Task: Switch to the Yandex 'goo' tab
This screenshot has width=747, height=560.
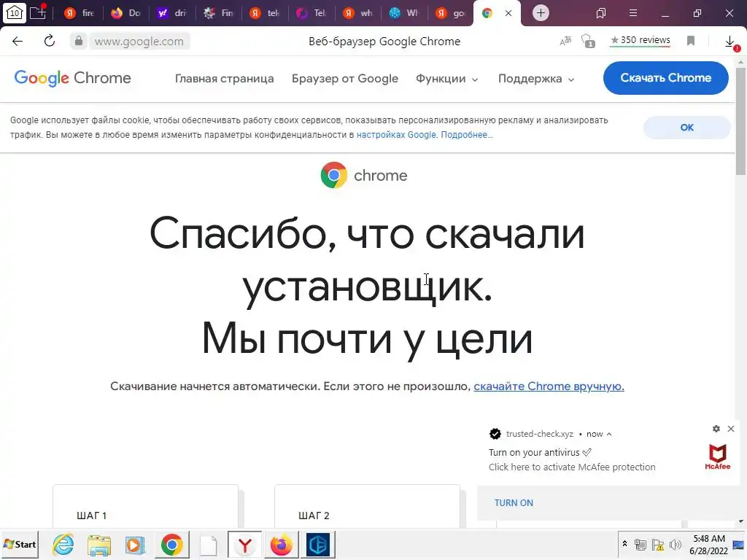Action: pyautogui.click(x=450, y=13)
